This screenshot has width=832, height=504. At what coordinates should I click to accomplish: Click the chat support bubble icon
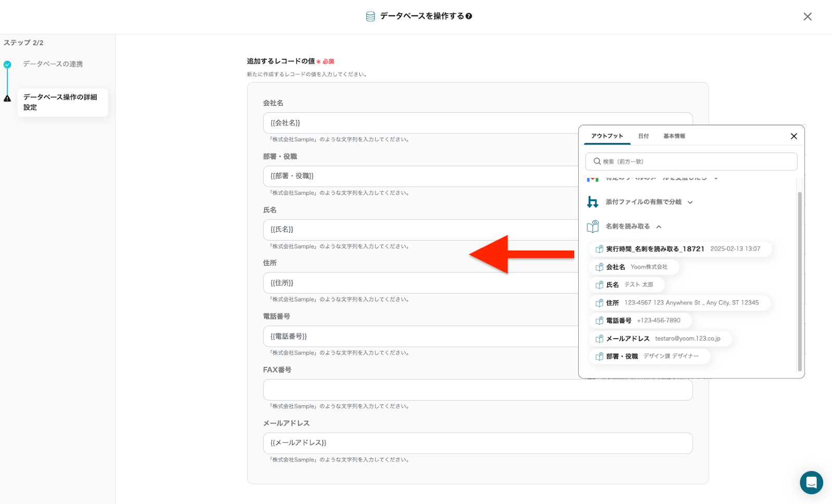[811, 482]
